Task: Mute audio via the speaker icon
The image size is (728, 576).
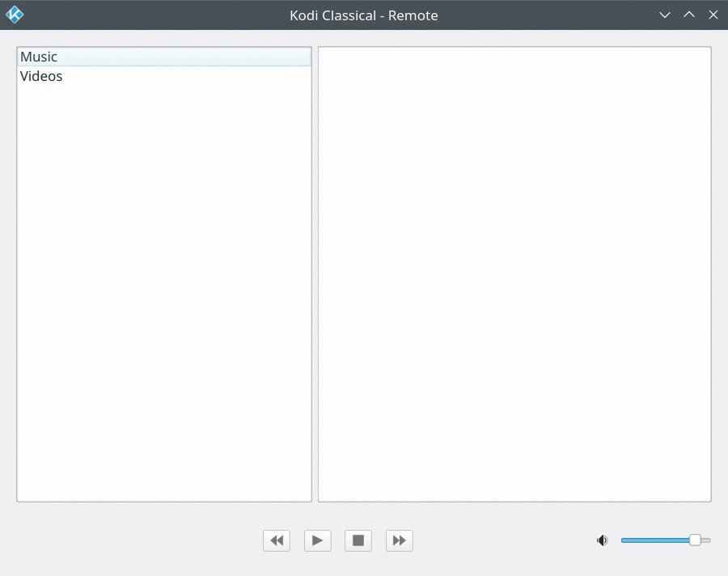Action: (602, 540)
